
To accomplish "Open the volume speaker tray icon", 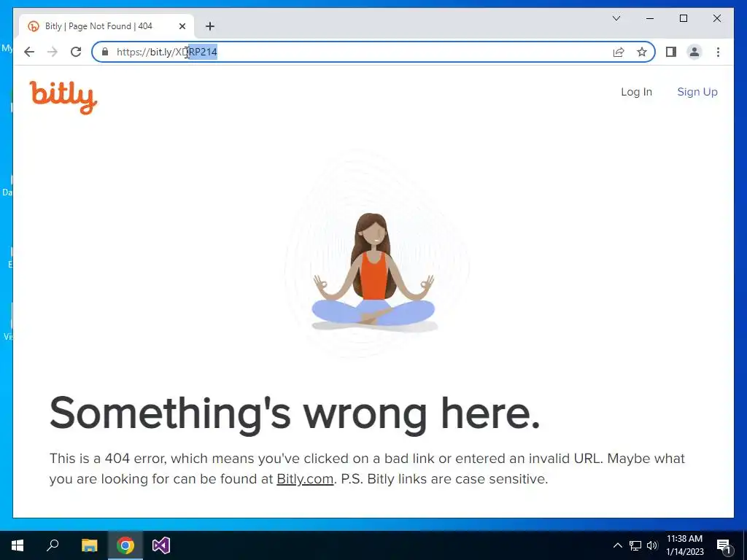I will click(652, 545).
